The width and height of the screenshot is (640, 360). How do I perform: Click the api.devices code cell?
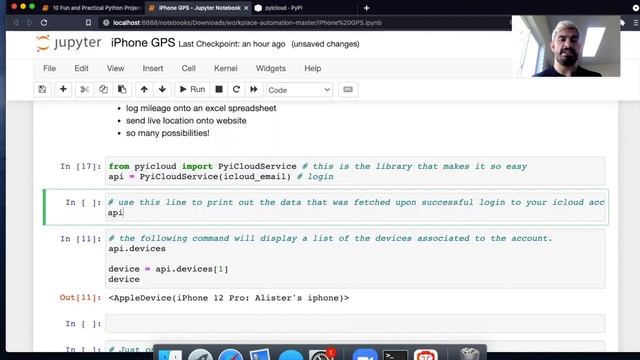[x=355, y=259]
